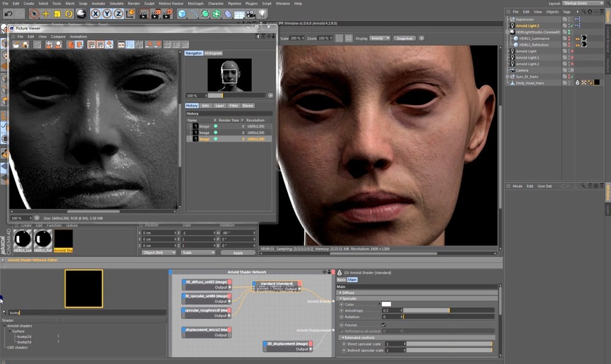Open the Display beauty dropdown
Image resolution: width=611 pixels, height=364 pixels.
point(379,38)
